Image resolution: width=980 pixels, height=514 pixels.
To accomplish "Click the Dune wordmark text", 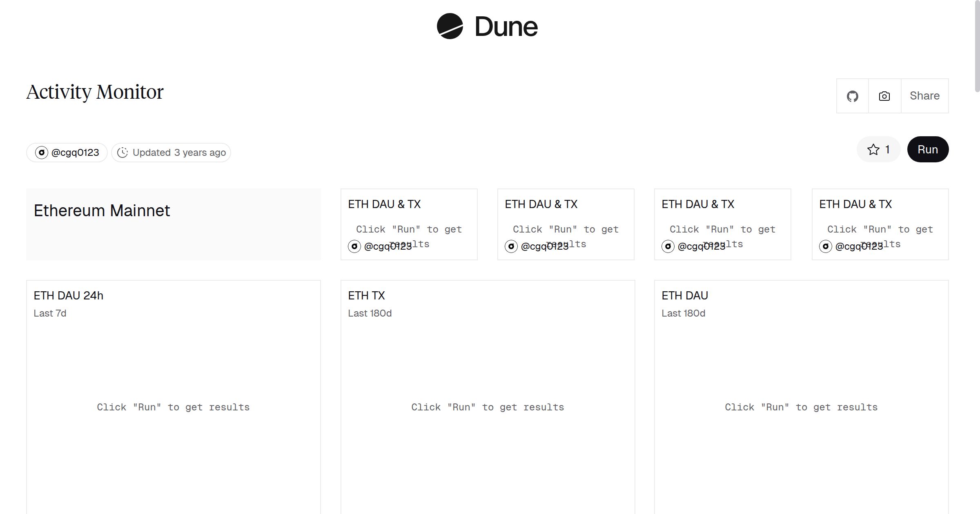I will (x=506, y=27).
